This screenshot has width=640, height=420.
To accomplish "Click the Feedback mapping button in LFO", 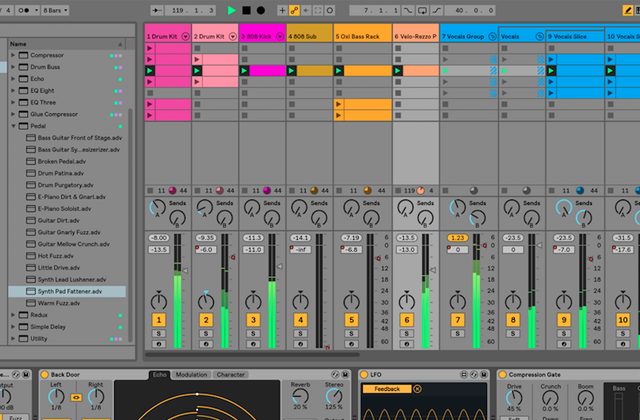I will tap(387, 389).
